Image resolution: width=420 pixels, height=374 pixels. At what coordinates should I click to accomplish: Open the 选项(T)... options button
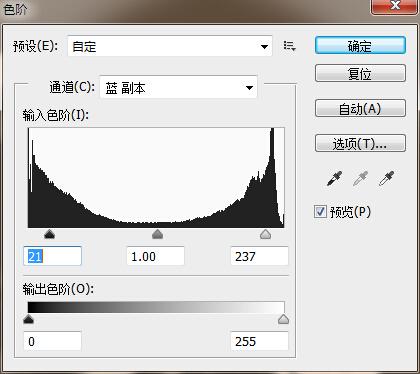pyautogui.click(x=360, y=143)
